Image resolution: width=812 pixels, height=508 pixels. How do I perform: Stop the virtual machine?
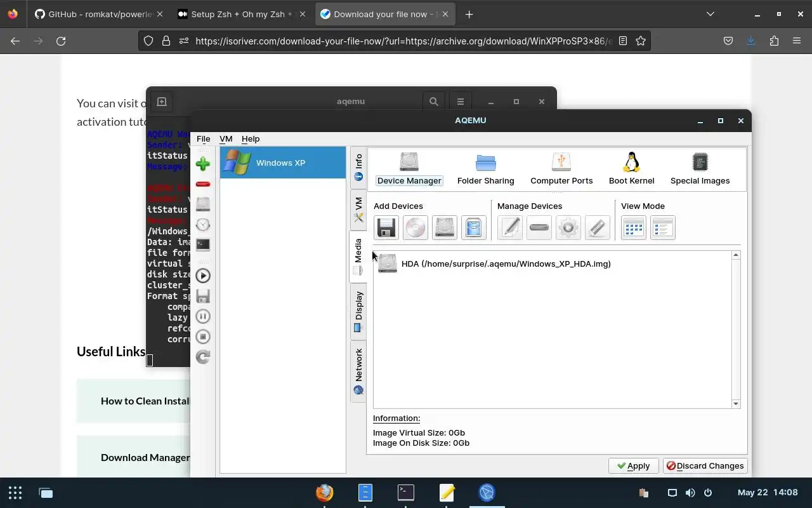point(203,337)
